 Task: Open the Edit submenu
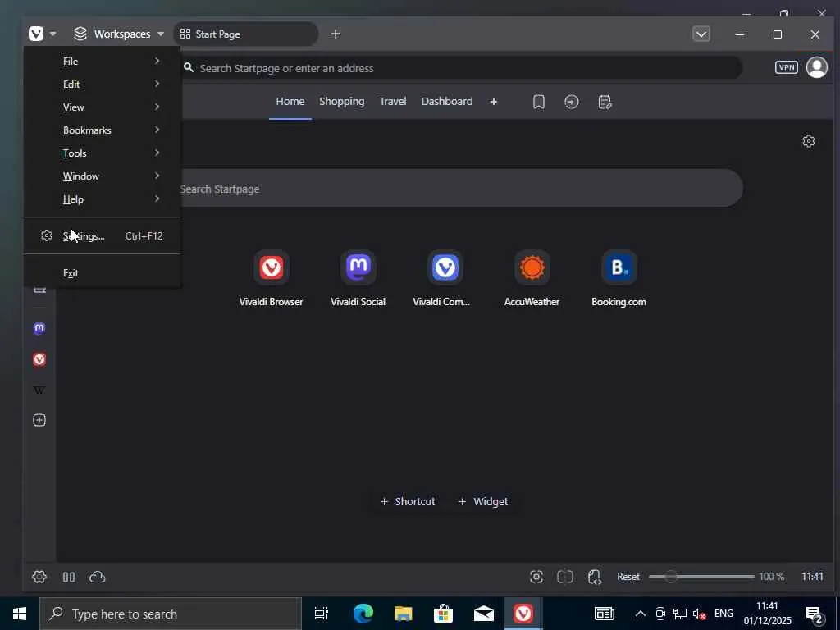point(103,84)
